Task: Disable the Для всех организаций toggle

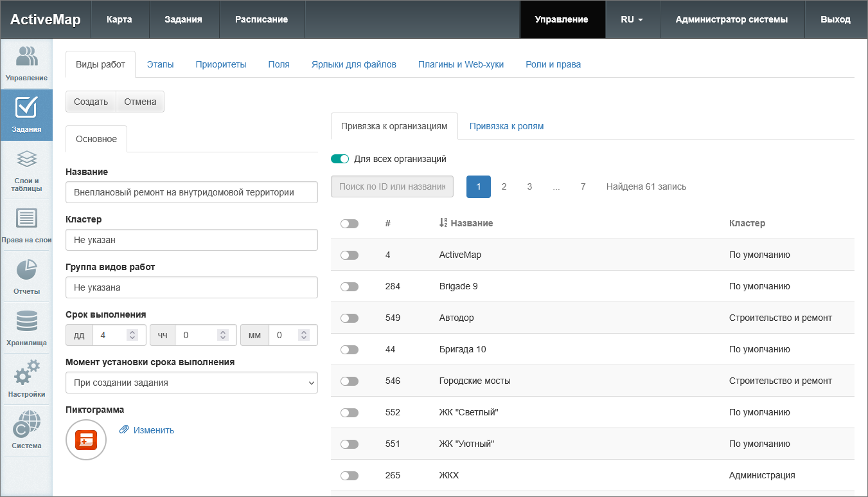Action: [x=340, y=159]
